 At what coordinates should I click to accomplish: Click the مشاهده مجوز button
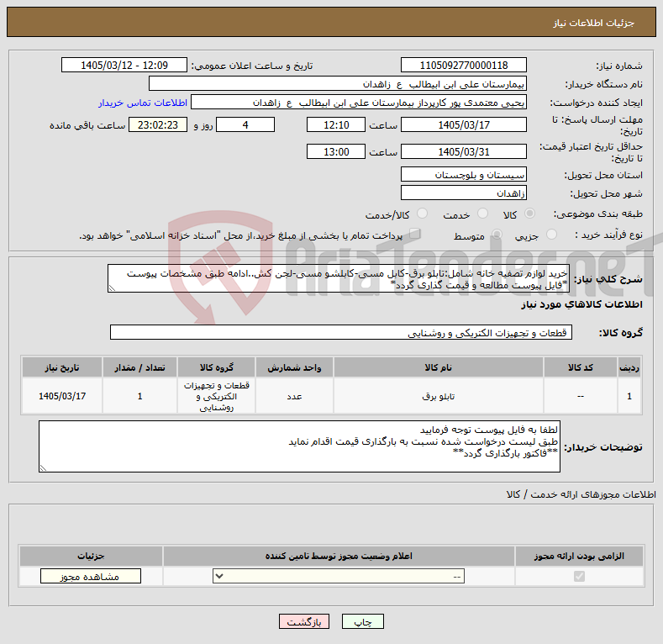[91, 576]
